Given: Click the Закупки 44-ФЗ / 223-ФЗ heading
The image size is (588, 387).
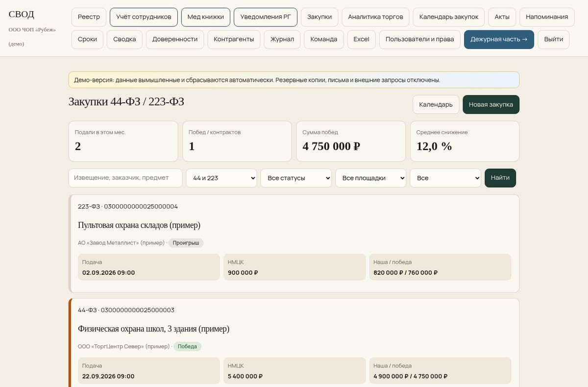Looking at the screenshot, I should tap(126, 101).
